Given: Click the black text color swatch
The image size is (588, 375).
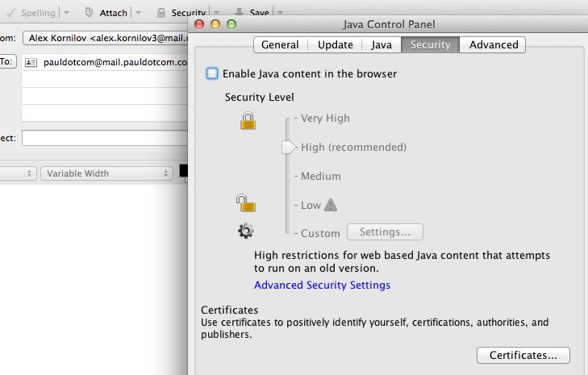Looking at the screenshot, I should (183, 172).
